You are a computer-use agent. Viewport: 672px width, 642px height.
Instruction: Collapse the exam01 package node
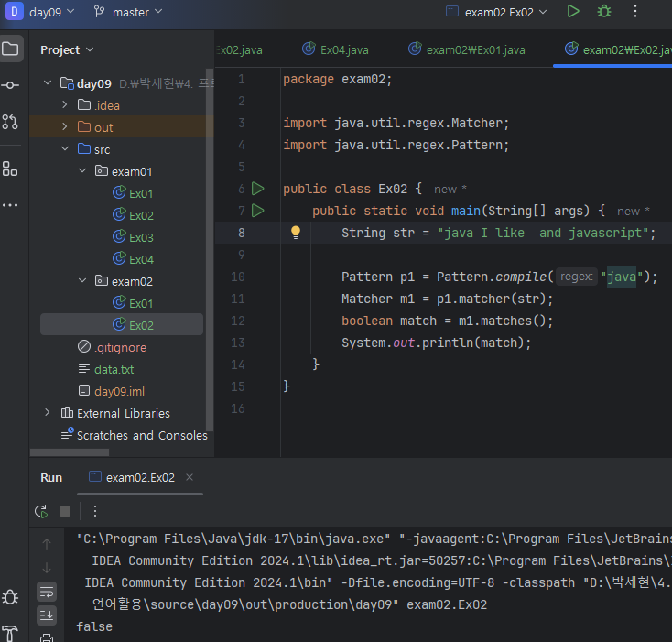82,171
